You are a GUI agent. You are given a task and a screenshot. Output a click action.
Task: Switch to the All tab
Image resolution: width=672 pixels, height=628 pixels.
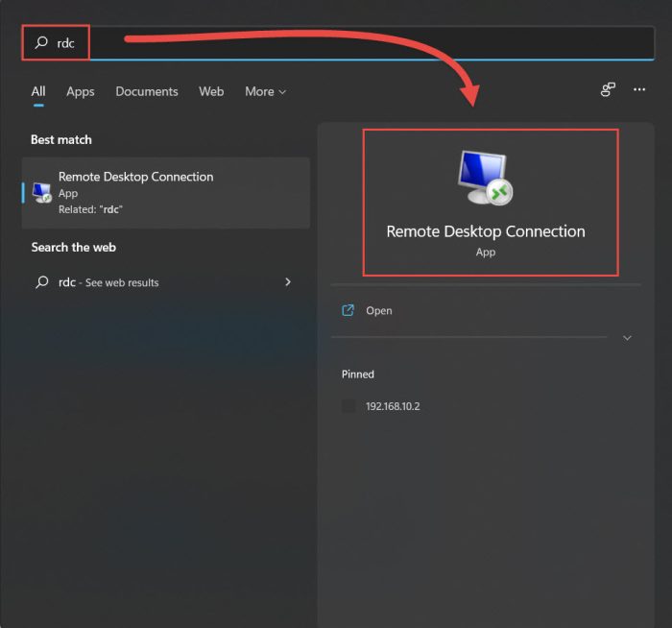point(38,91)
